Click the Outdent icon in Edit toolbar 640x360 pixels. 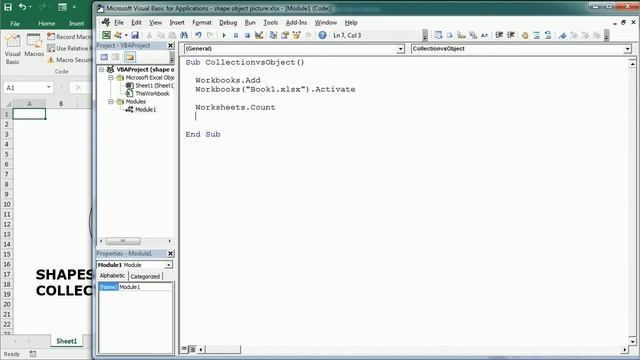pos(511,36)
